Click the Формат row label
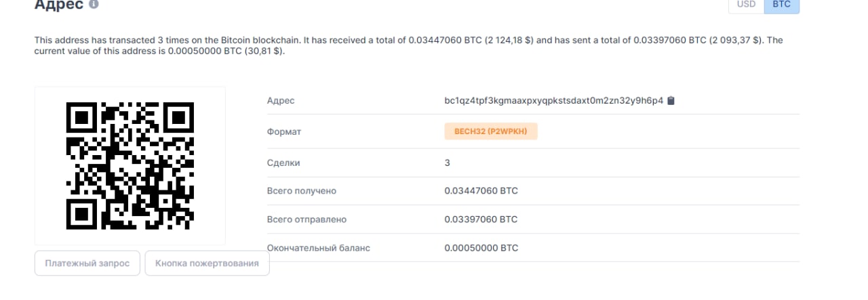The width and height of the screenshot is (868, 300). [x=284, y=131]
